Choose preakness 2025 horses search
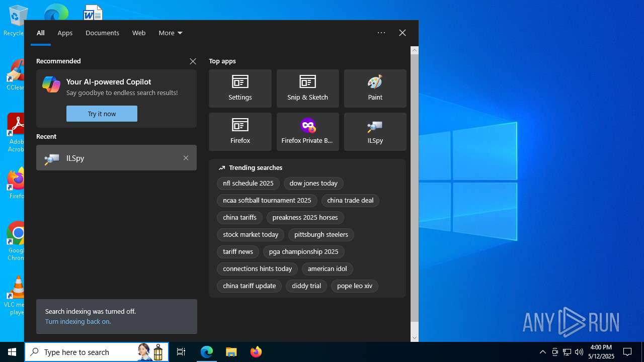The height and width of the screenshot is (362, 644). coord(305,218)
